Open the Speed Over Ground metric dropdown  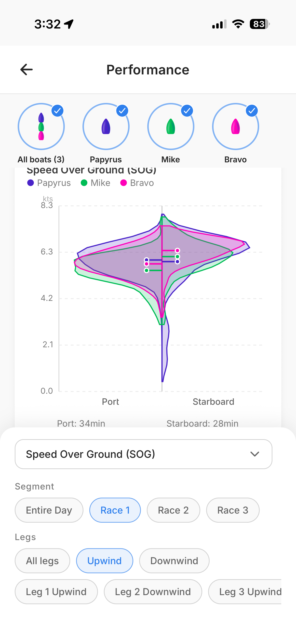point(144,454)
